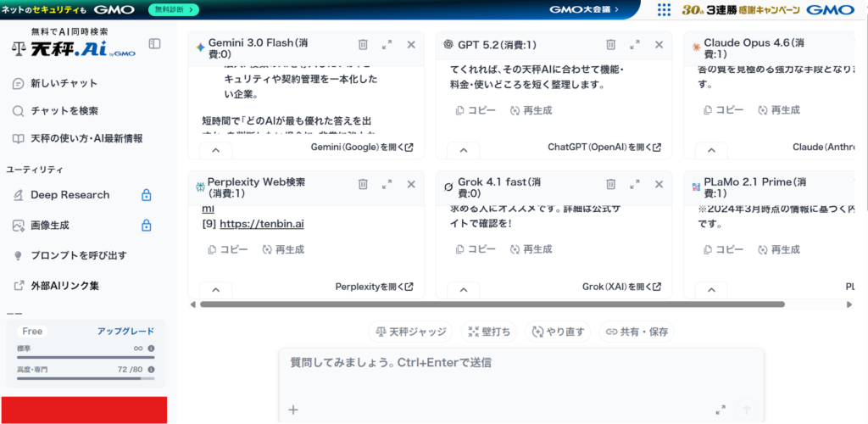Delete the Grok 4.1 fast panel

tap(610, 184)
